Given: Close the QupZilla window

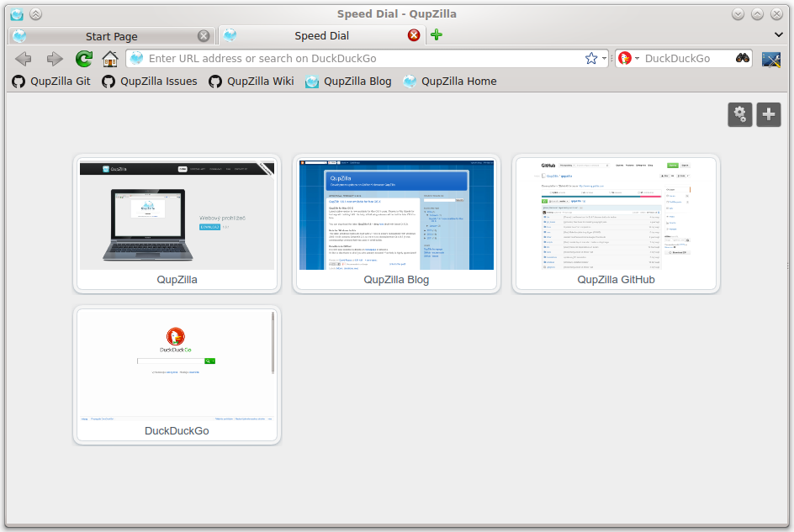Looking at the screenshot, I should [776, 14].
